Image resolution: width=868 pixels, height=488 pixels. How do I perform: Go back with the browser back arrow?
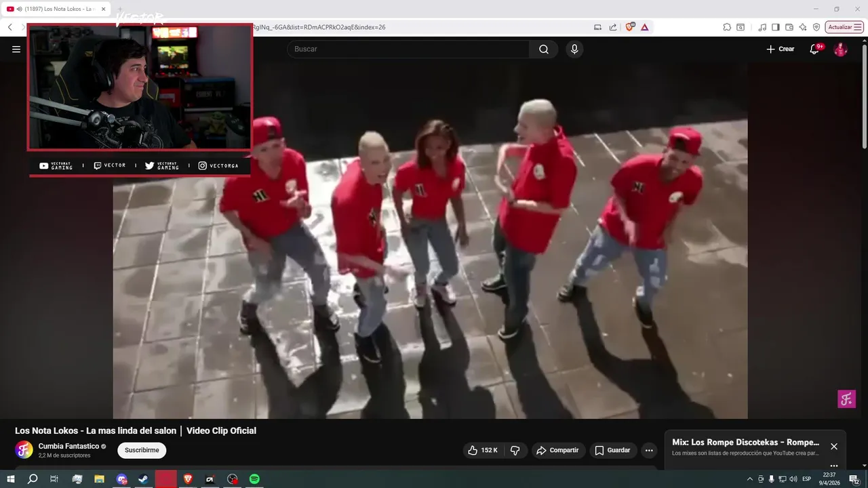(x=10, y=27)
